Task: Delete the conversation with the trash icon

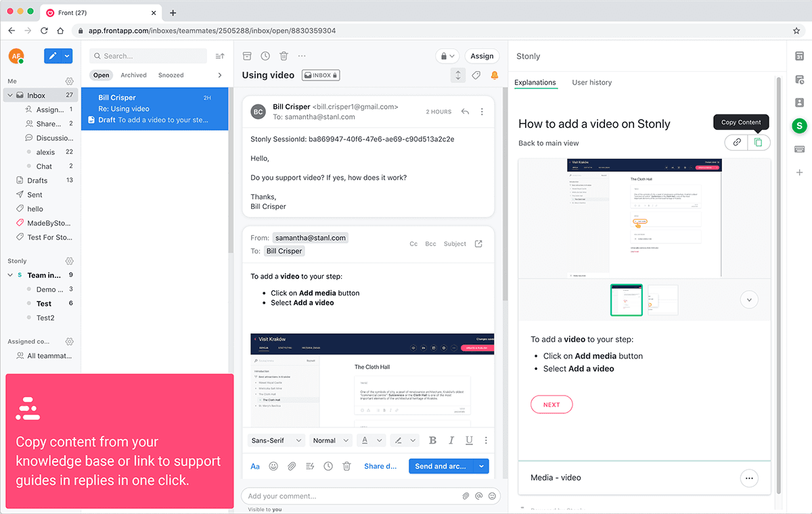Action: pos(284,56)
